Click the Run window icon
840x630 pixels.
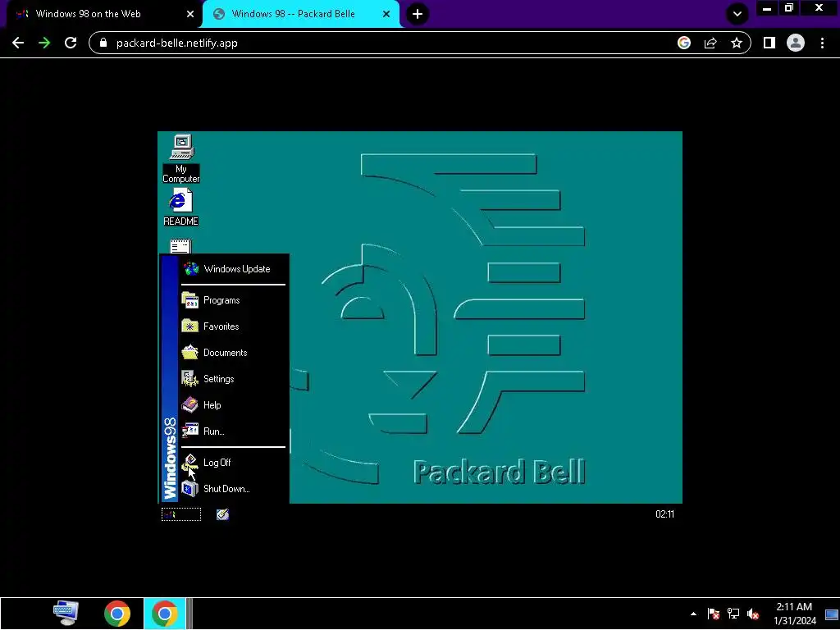click(x=190, y=431)
